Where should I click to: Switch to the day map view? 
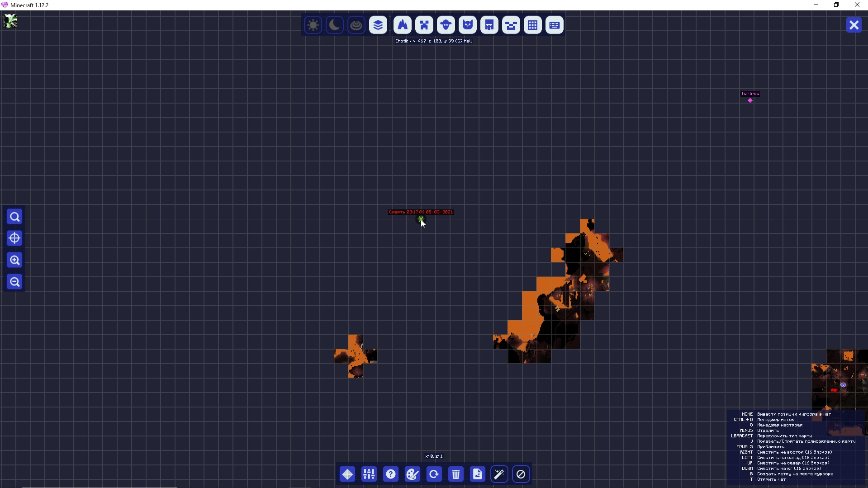pyautogui.click(x=313, y=25)
